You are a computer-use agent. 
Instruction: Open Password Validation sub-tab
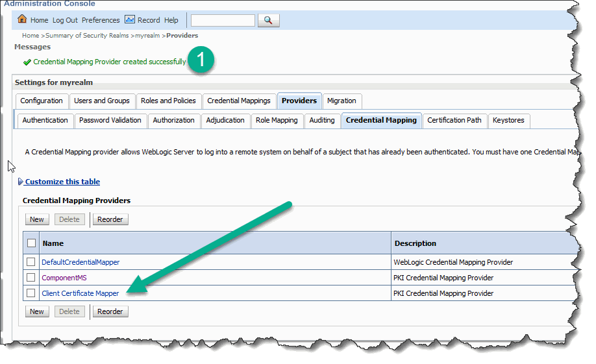coord(110,121)
